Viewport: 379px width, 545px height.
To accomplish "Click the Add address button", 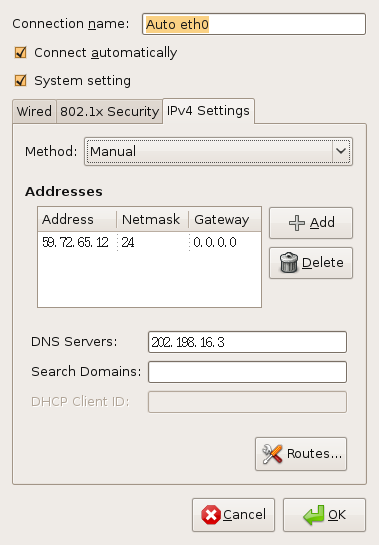I will pyautogui.click(x=311, y=223).
